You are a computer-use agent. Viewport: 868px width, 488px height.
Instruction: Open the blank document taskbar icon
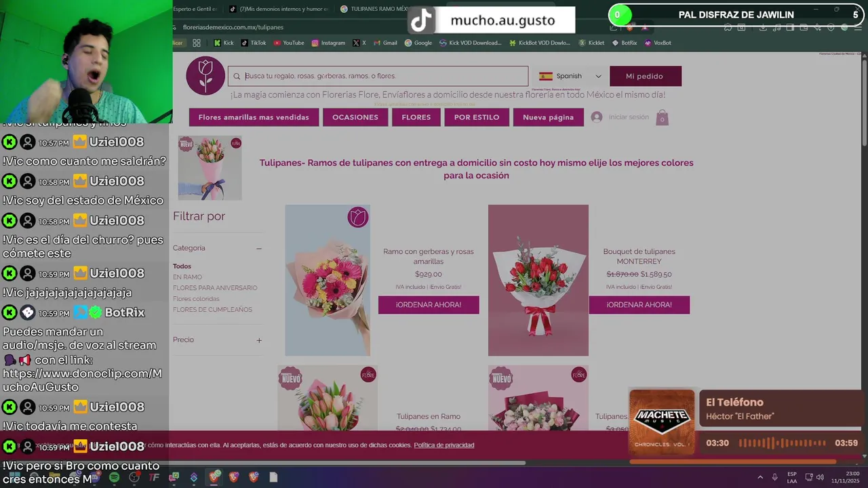point(273,477)
